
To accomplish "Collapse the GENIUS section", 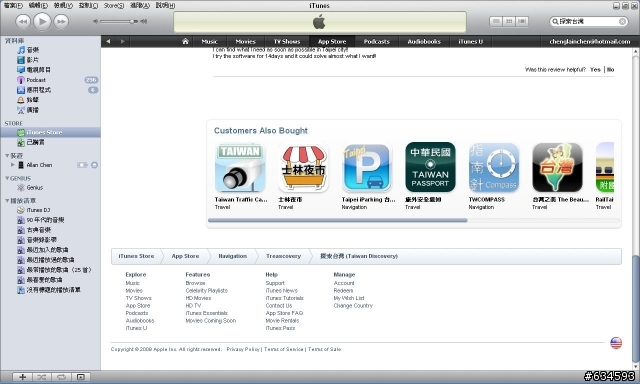I will 7,178.
